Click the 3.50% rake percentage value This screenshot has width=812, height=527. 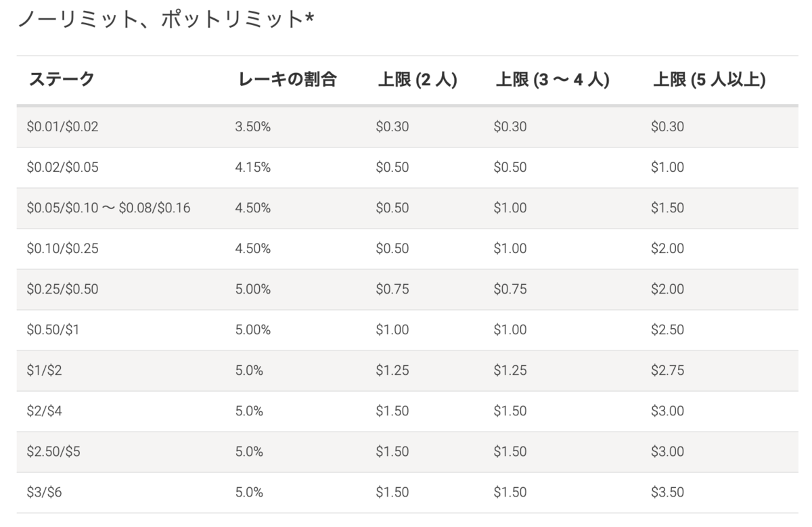coord(253,127)
